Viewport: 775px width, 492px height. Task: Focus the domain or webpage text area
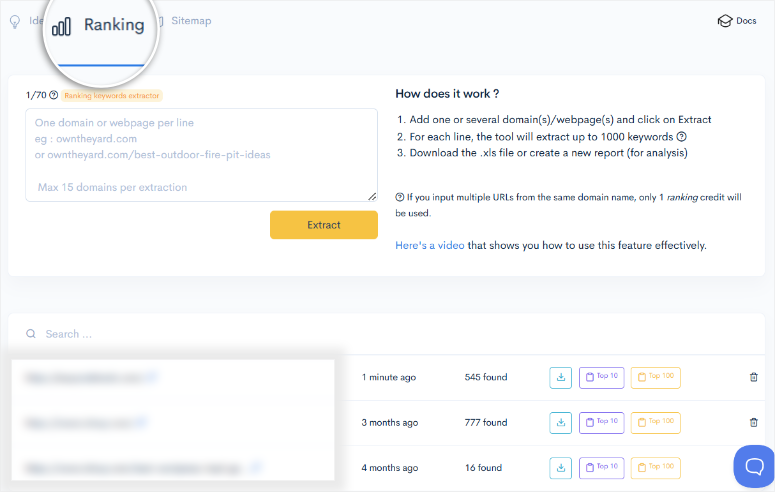[201, 155]
